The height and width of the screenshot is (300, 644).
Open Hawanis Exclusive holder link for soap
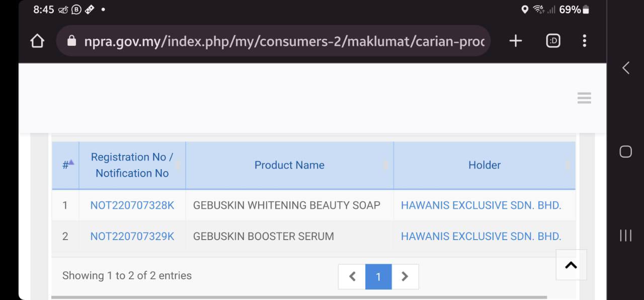click(480, 205)
